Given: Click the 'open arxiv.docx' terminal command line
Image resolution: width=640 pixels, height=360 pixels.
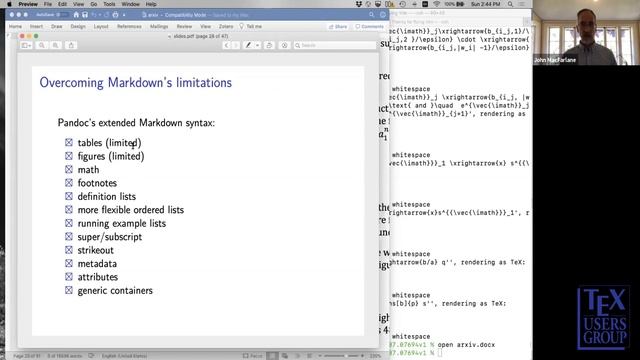Looking at the screenshot, I should (x=466, y=345).
